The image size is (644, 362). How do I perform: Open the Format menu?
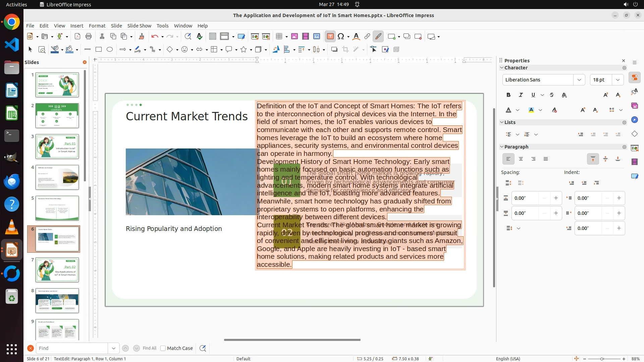pyautogui.click(x=97, y=26)
